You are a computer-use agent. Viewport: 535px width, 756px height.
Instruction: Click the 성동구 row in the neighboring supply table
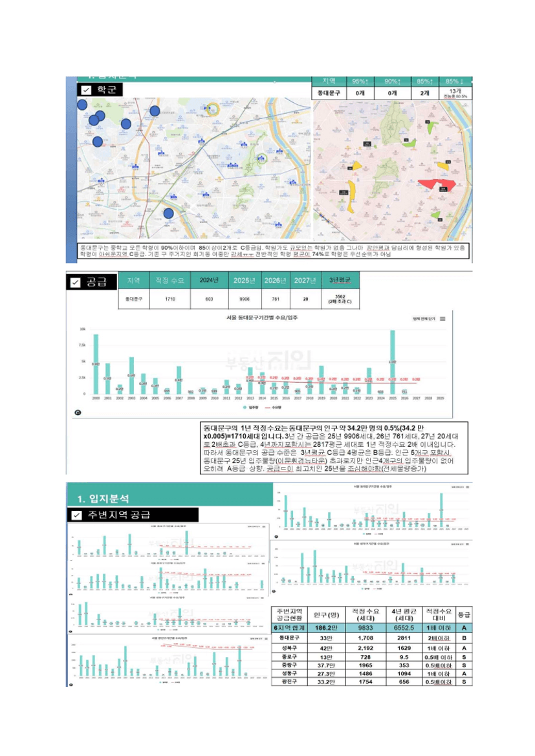(x=371, y=674)
